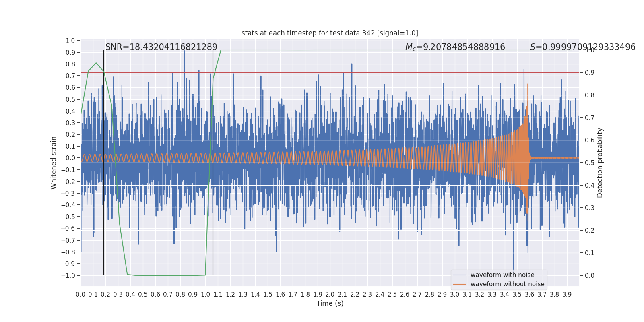Click the 'Time (s)' x-axis label

pos(330,303)
